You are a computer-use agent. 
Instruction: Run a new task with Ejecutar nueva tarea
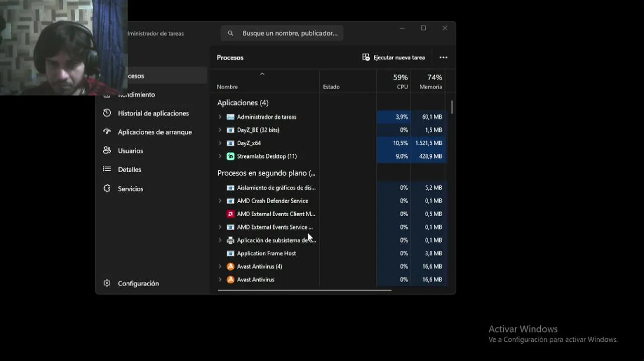point(394,57)
